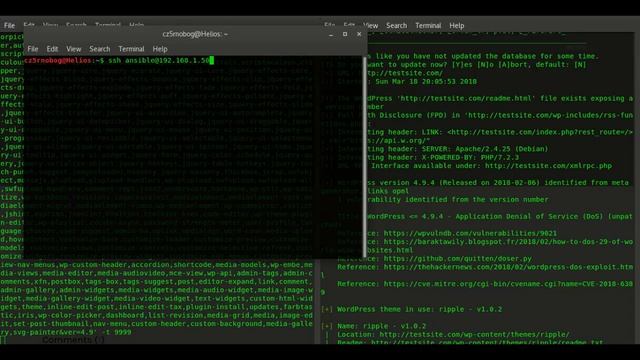Click the testsite.com/xmlrpc.php URL
The image size is (640, 360).
548,166
